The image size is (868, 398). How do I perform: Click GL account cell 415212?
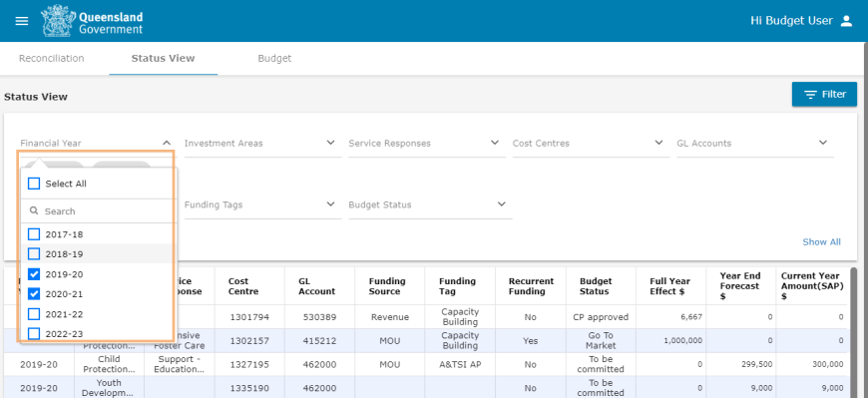point(319,341)
